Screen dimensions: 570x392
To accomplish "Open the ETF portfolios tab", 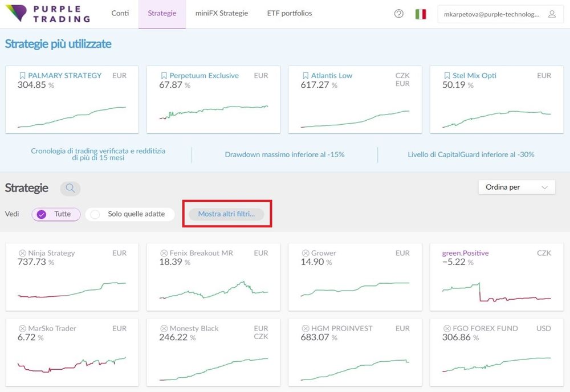I will click(290, 14).
